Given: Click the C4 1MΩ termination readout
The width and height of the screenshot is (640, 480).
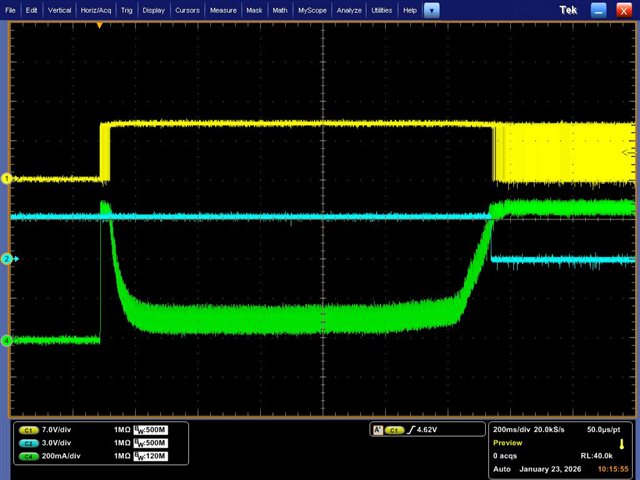Looking at the screenshot, I should click(122, 456).
